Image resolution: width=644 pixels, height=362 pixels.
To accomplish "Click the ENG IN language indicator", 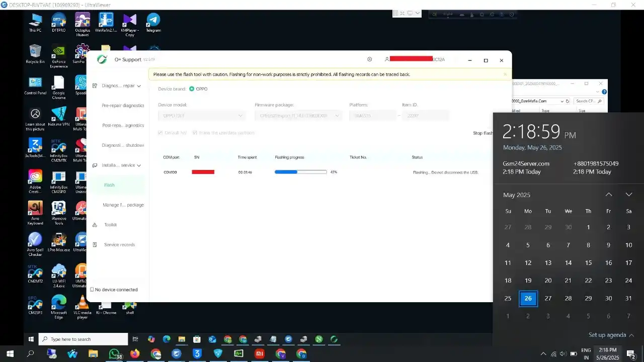I will tap(586, 354).
